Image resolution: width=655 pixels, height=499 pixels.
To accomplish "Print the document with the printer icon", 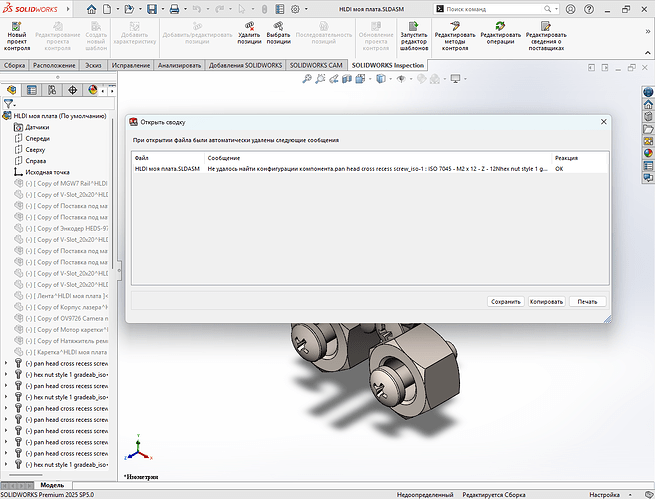I will pyautogui.click(x=175, y=9).
